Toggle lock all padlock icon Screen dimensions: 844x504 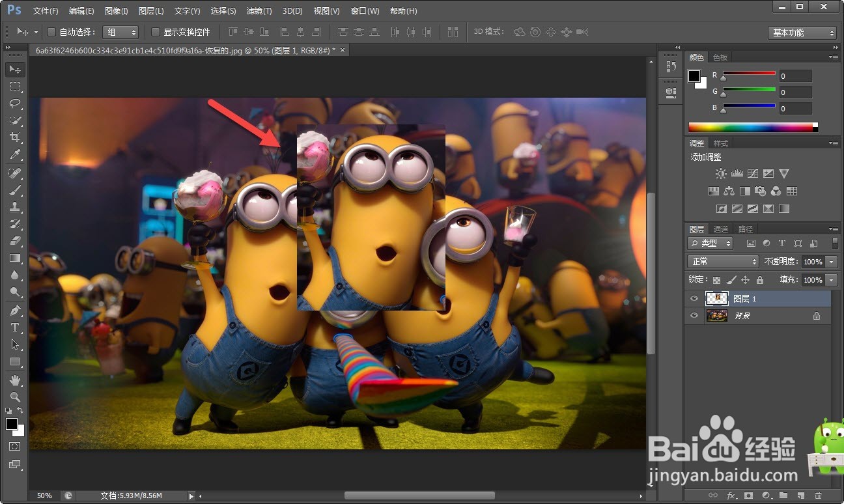[x=760, y=280]
